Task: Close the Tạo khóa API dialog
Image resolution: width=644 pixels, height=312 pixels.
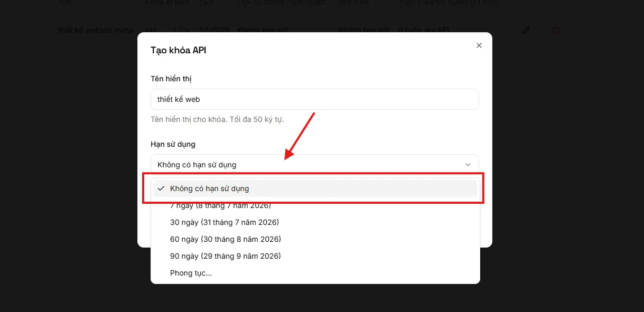Action: pyautogui.click(x=479, y=45)
